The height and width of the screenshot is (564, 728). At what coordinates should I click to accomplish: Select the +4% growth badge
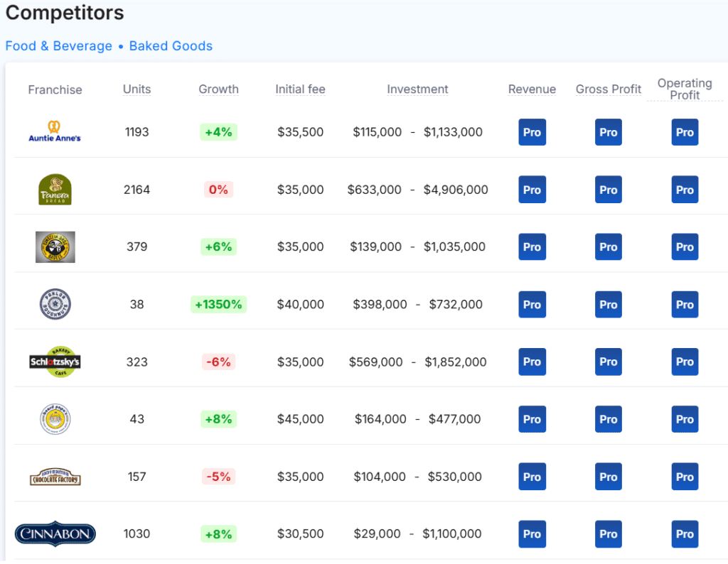pos(219,132)
